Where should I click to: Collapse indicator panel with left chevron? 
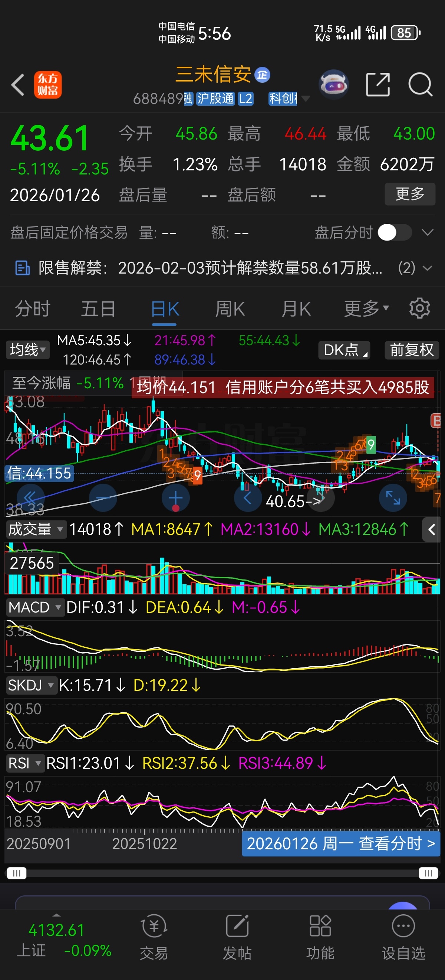431,529
